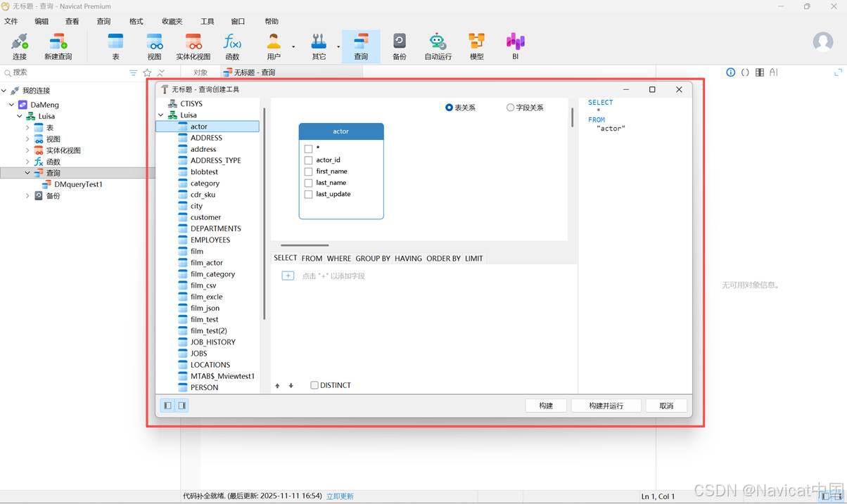
Task: Click the info icon in right panel
Action: tap(730, 72)
